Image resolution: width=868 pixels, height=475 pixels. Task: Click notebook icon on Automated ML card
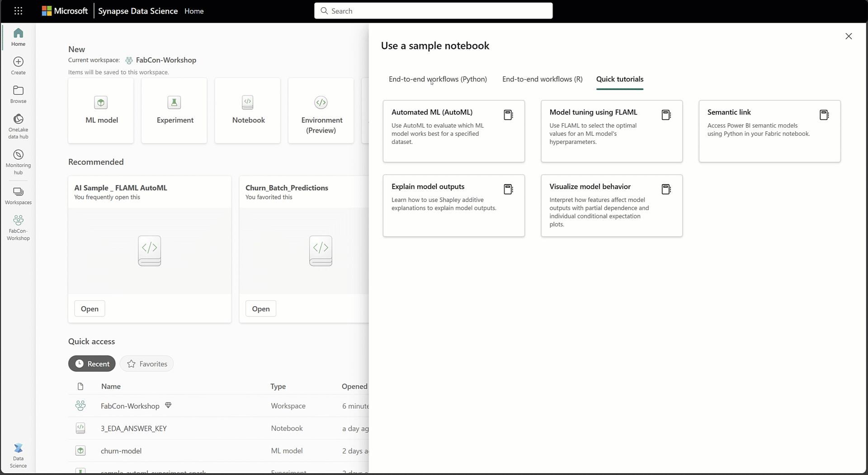508,115
